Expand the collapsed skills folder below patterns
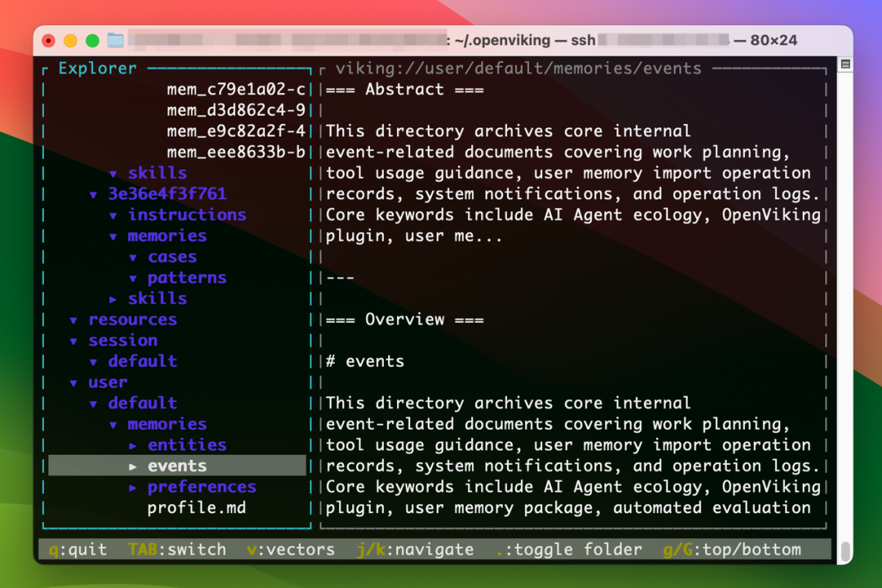882x588 pixels. coord(113,300)
